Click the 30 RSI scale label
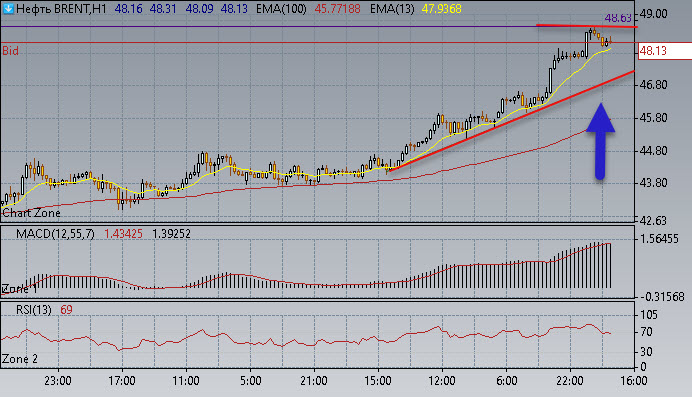692x397 pixels. tap(646, 352)
